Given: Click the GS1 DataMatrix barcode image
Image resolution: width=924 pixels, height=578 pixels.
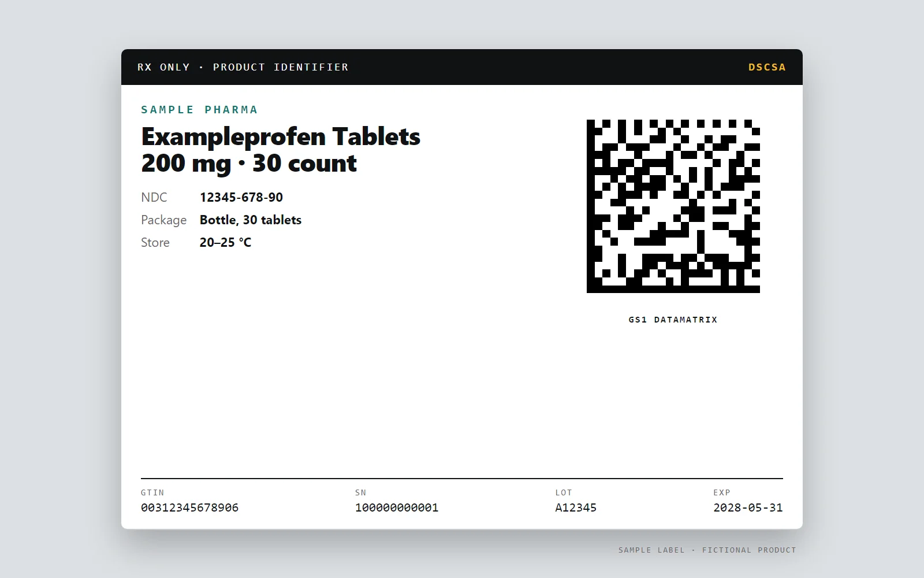Looking at the screenshot, I should [x=673, y=206].
